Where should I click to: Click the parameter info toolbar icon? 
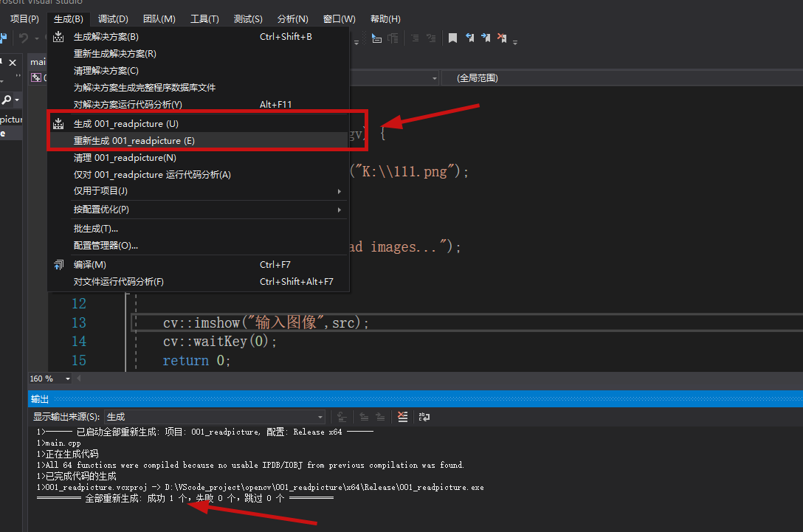[x=393, y=38]
